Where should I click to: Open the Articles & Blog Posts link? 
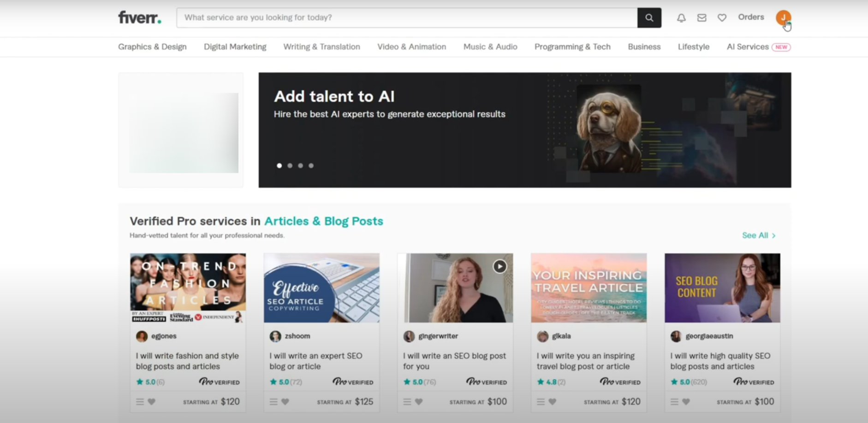[323, 221]
